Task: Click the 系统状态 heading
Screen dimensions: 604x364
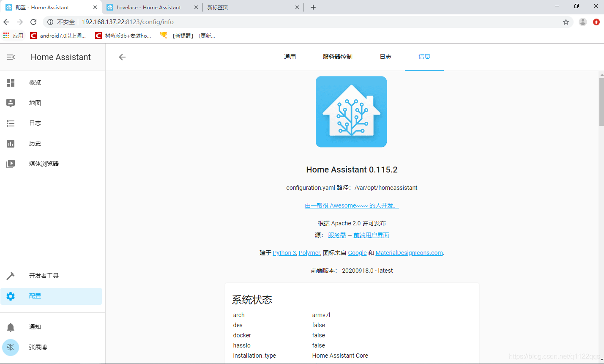Action: click(x=252, y=300)
